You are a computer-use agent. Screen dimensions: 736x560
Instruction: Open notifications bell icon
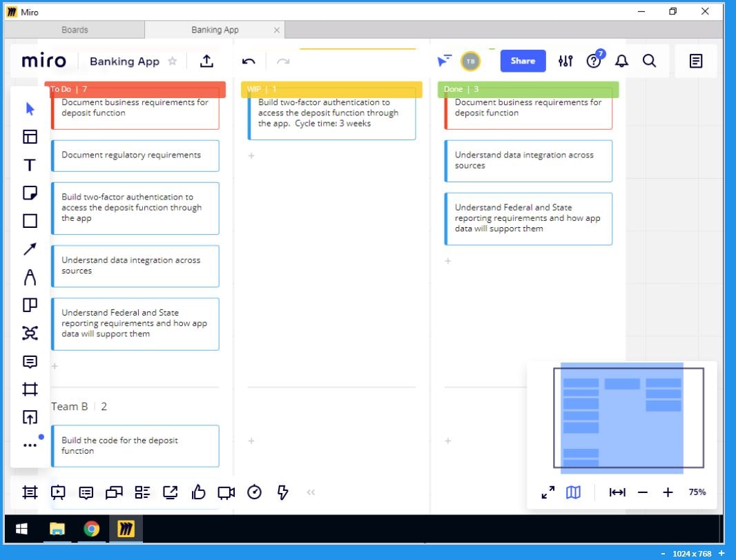point(621,61)
